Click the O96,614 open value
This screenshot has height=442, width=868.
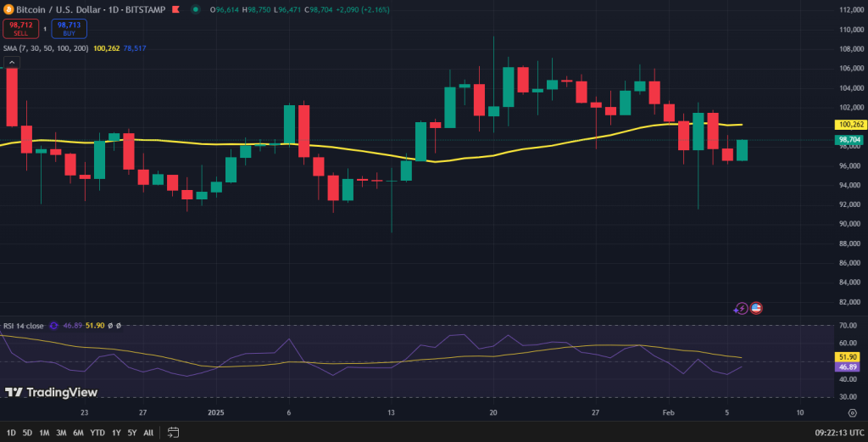pos(224,9)
